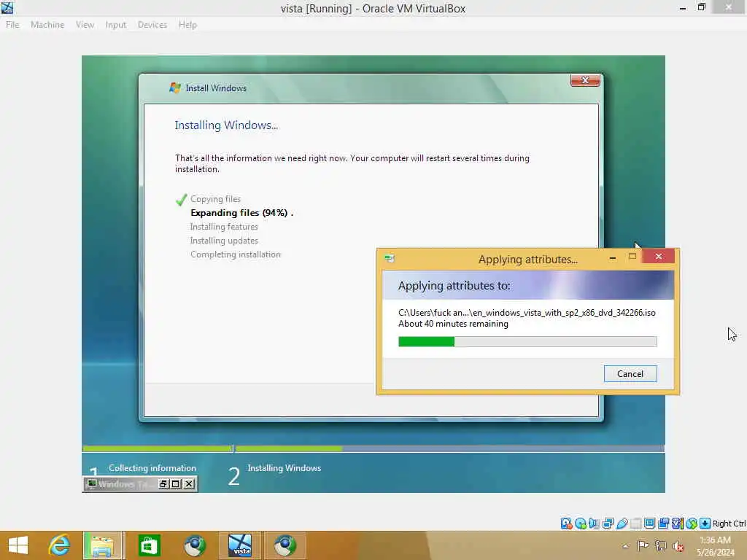Click the Applying attributes progress bar

coord(527,341)
